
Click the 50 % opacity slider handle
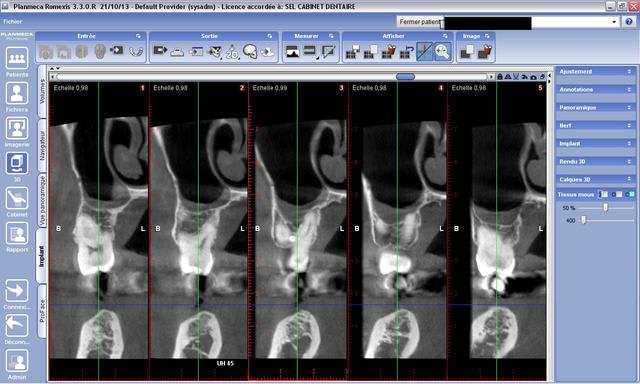tap(606, 208)
